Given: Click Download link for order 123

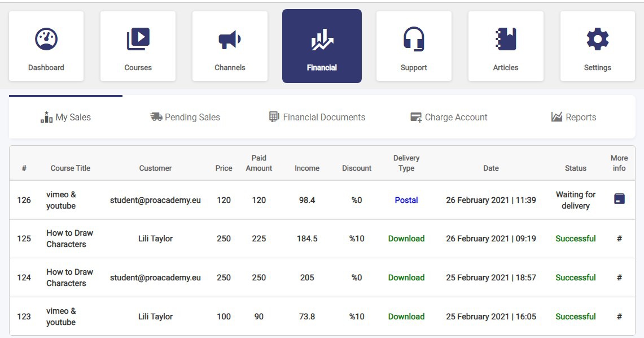Looking at the screenshot, I should pyautogui.click(x=406, y=317).
